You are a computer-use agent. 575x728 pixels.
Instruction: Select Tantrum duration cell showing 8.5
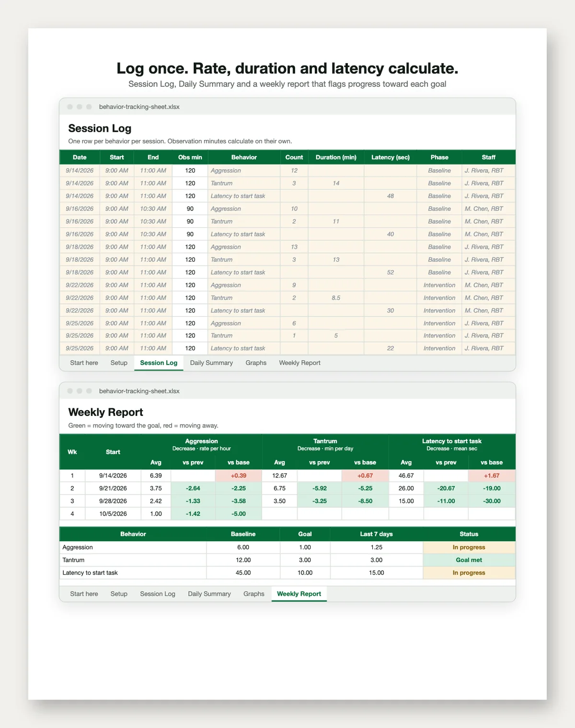tap(336, 298)
